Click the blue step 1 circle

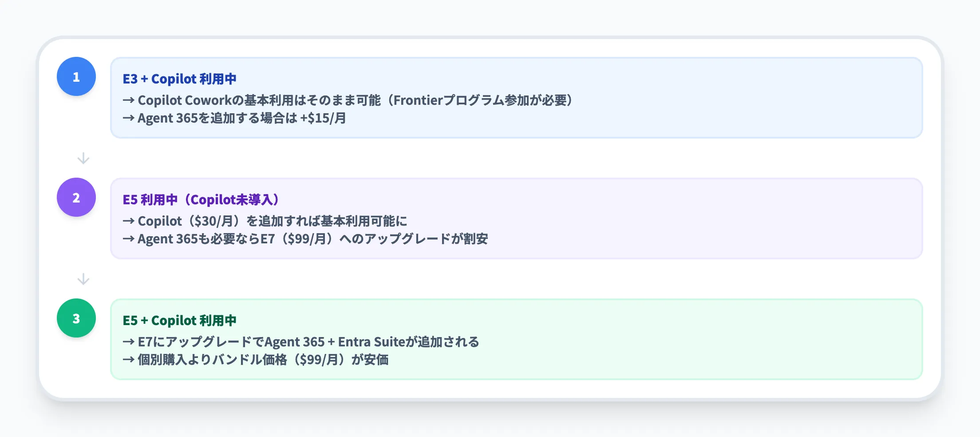(x=76, y=76)
